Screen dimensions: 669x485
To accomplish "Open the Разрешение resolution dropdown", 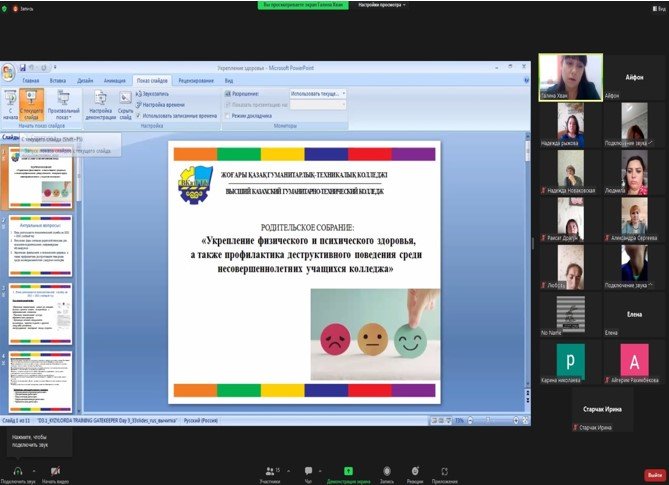I will 318,93.
